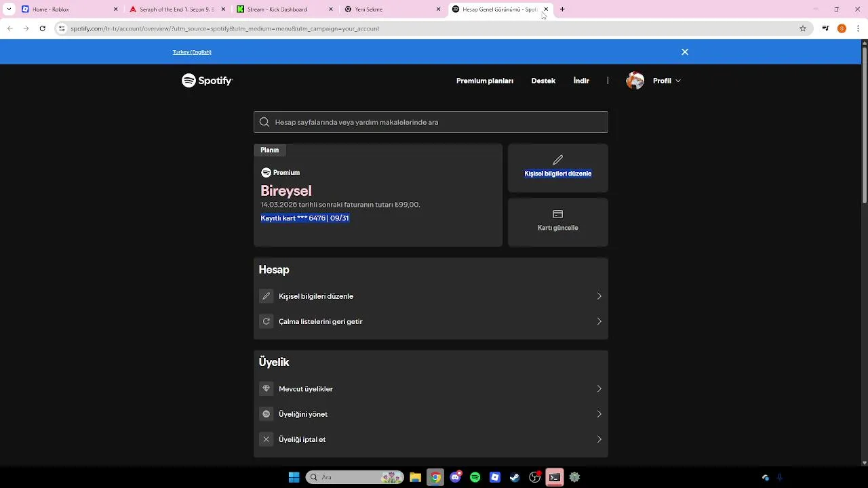Click the Kartı güncelle card
This screenshot has width=868, height=488.
point(558,222)
